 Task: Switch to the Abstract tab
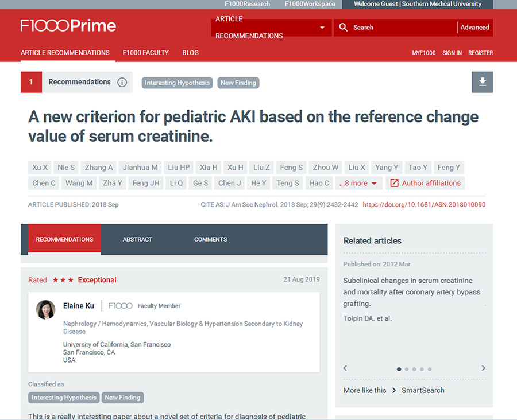coord(137,239)
